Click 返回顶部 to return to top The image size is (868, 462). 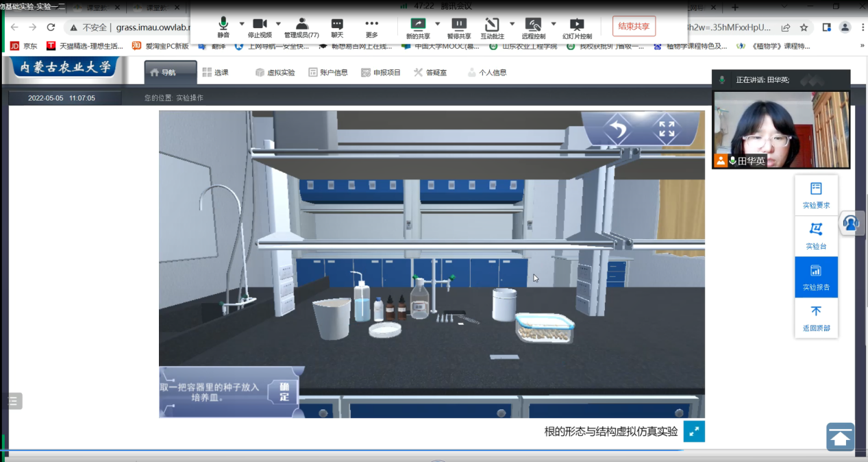[816, 318]
